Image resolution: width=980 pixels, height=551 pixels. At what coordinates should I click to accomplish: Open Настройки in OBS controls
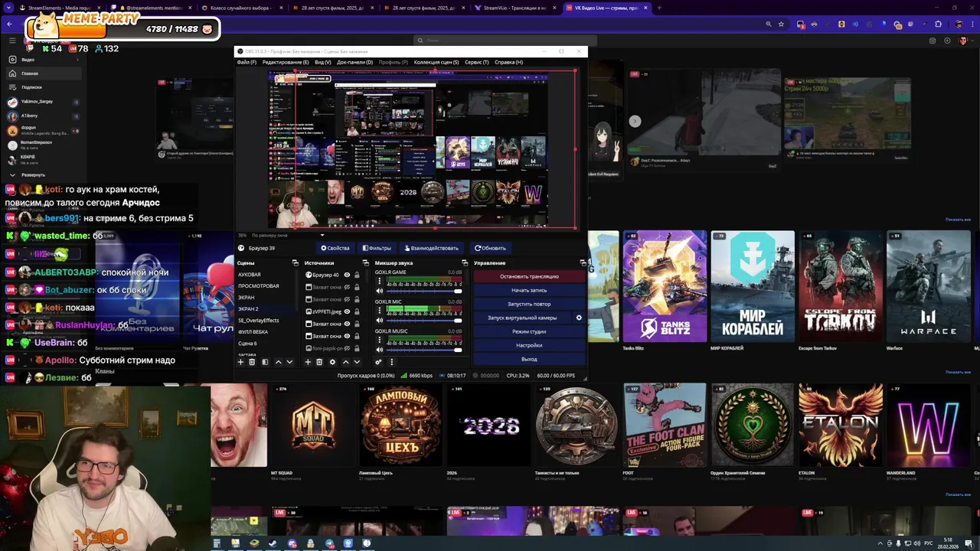pos(529,345)
